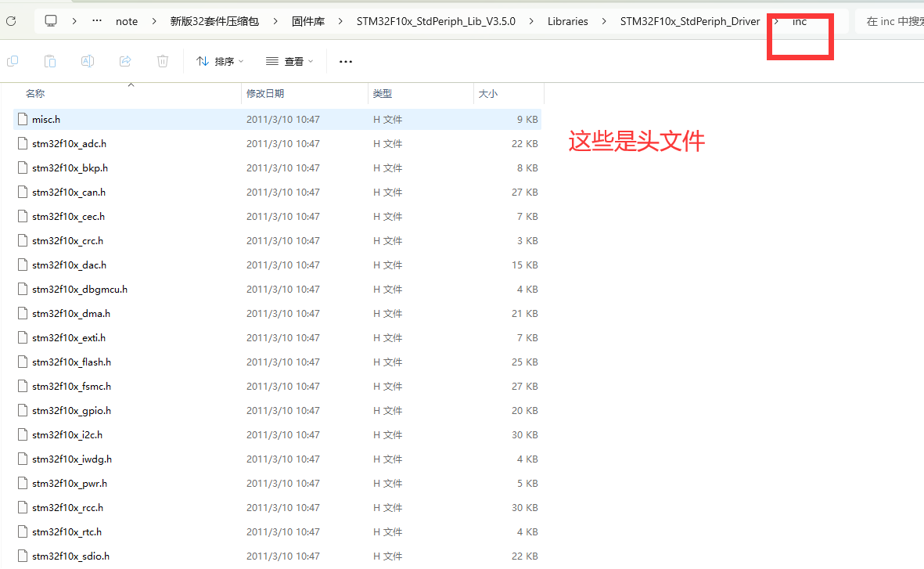Click the 在 inc 中搜索 search box

tap(890, 21)
